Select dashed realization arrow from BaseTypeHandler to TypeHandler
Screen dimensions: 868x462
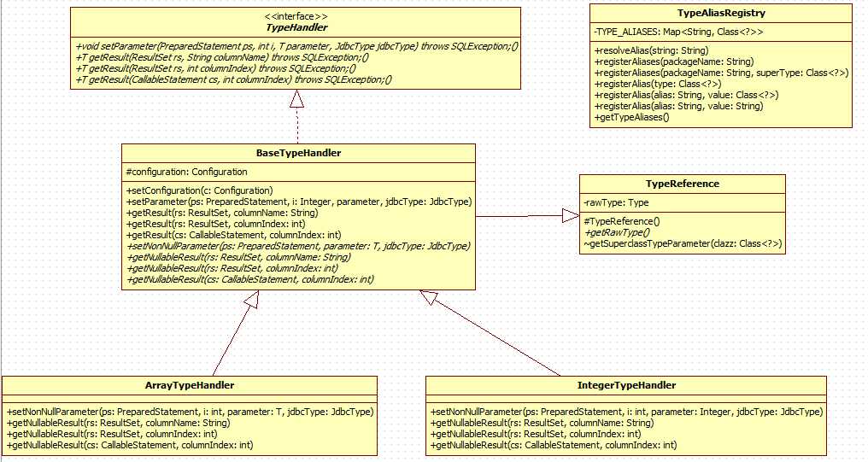tap(297, 117)
